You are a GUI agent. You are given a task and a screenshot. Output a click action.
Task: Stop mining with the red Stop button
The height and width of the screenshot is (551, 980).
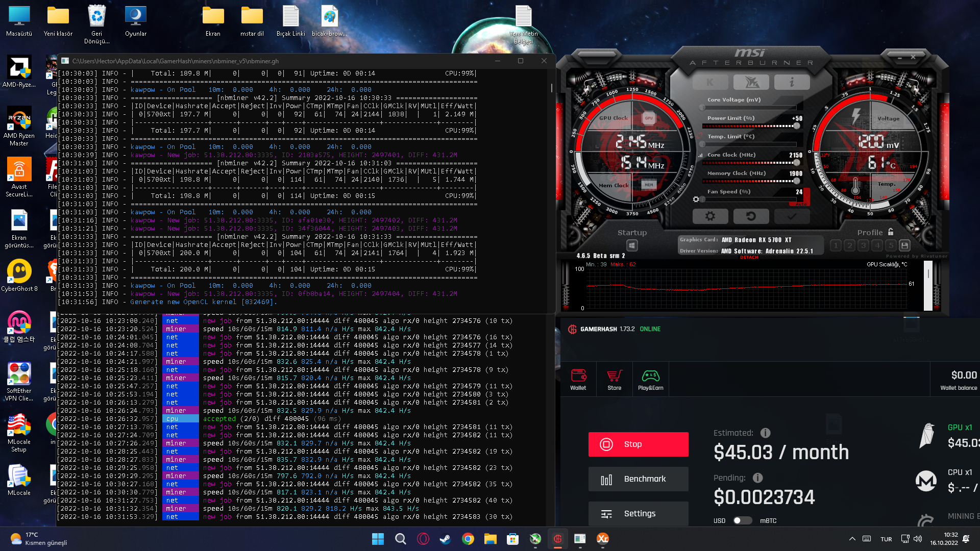[x=638, y=444]
